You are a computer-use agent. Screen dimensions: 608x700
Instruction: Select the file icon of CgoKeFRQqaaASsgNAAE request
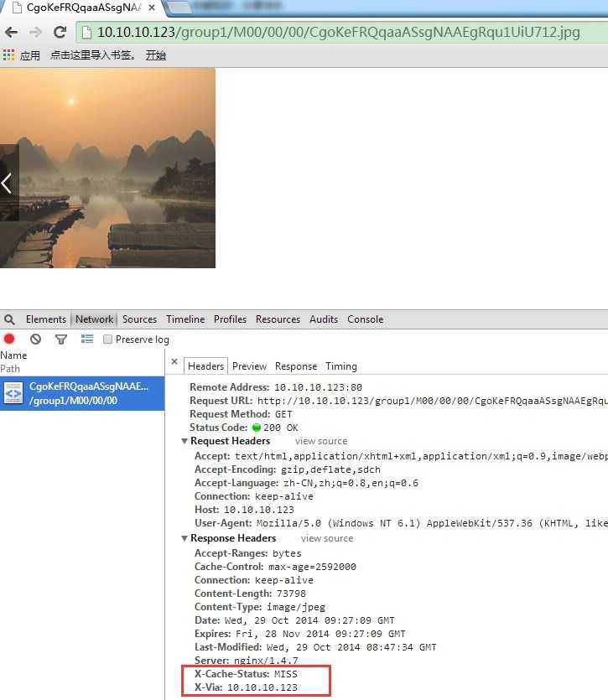tap(13, 393)
